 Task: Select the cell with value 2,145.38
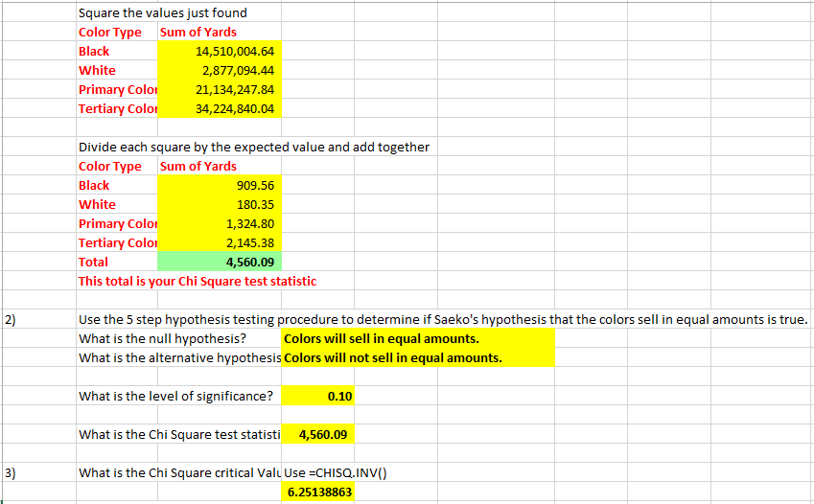pos(220,243)
